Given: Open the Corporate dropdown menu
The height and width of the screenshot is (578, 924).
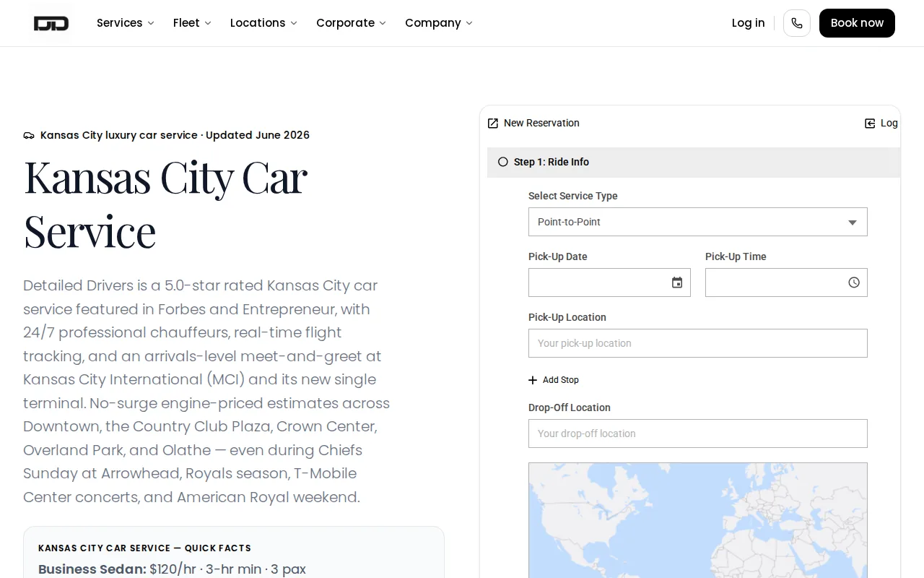Looking at the screenshot, I should tap(351, 23).
